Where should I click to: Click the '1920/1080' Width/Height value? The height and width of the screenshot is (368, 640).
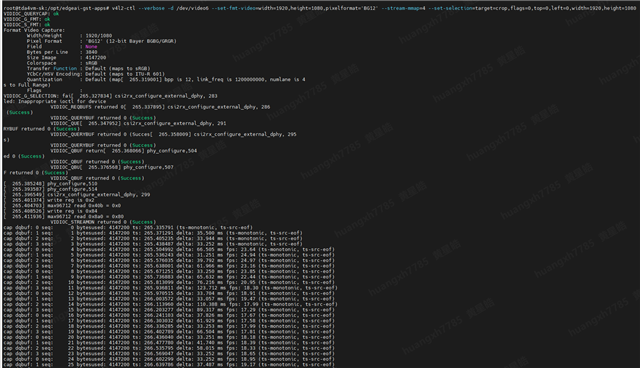pos(98,35)
